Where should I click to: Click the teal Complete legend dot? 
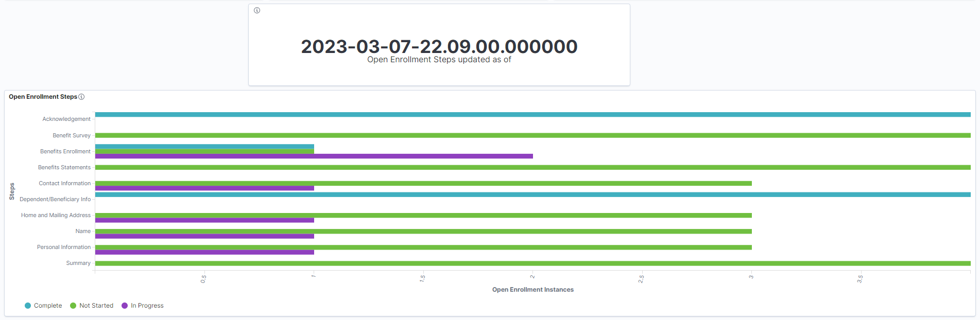point(28,306)
